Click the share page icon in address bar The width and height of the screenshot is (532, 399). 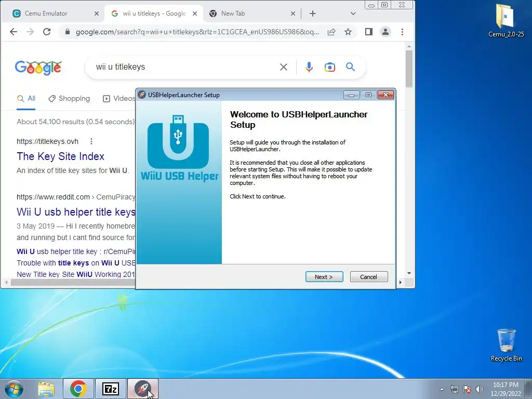point(331,32)
